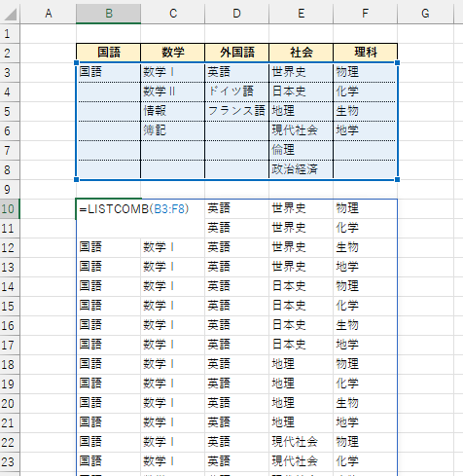Click cell C4 containing 数学Ⅱ
This screenshot has width=463, height=476.
pos(173,92)
